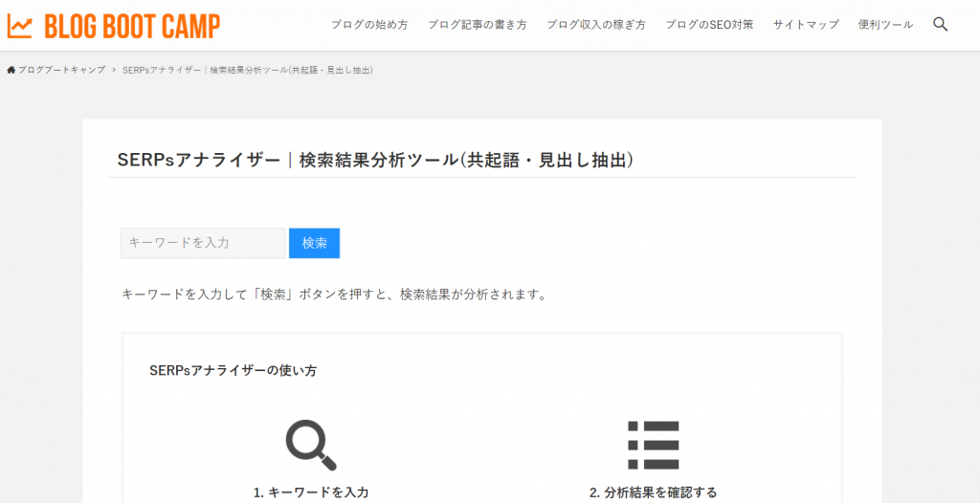Open the ブログのSEO対策 navigation item

click(709, 25)
